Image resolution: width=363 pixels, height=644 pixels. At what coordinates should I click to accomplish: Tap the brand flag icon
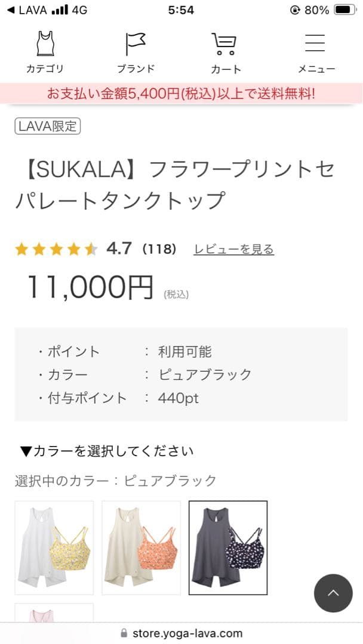tap(136, 44)
